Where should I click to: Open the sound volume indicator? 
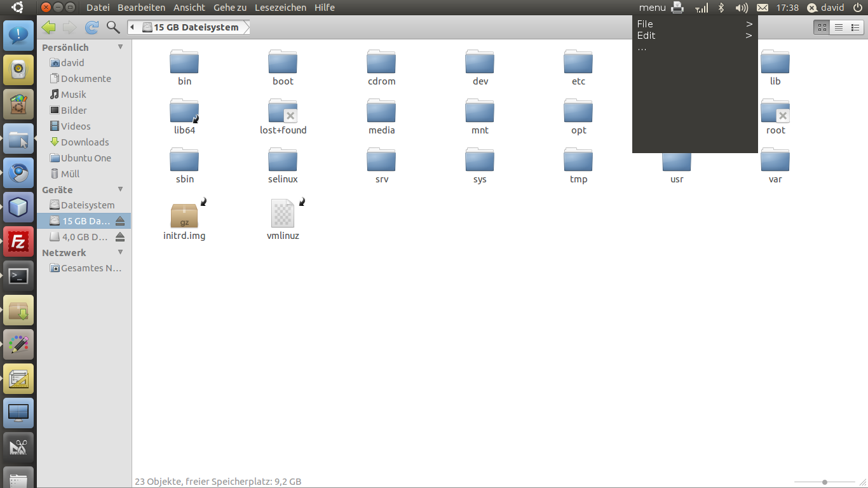[x=741, y=8]
